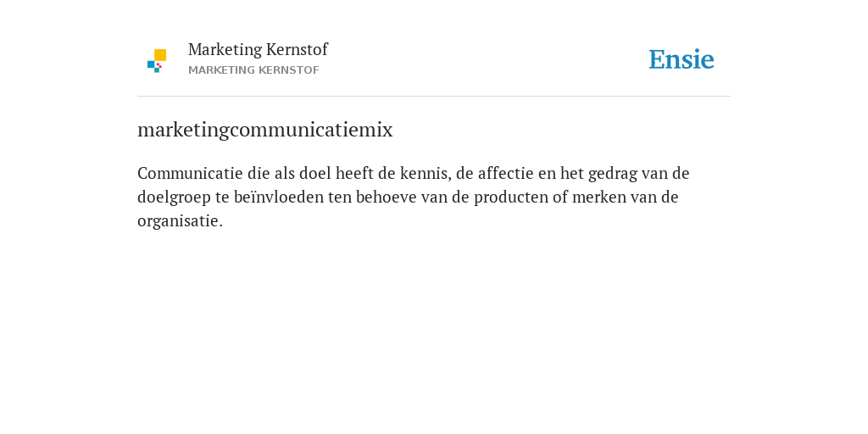Click the blue square in the logo
Viewport: 868px width, 434px height.
click(151, 64)
